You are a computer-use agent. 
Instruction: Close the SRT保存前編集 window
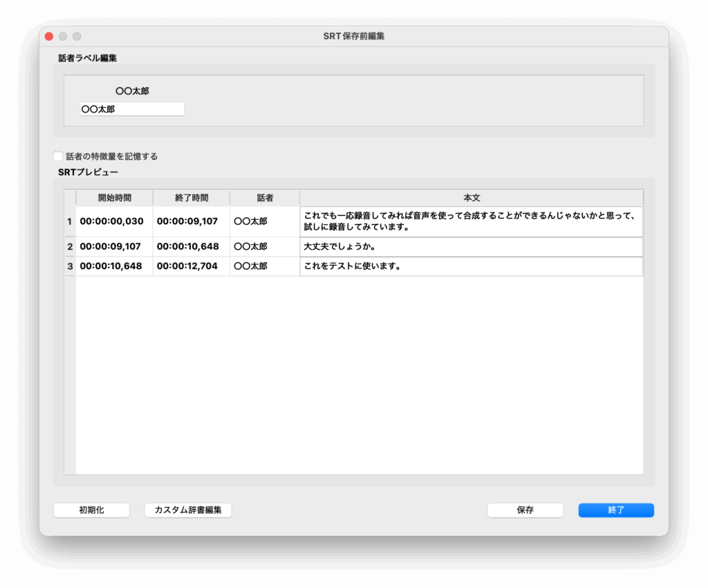tap(49, 36)
